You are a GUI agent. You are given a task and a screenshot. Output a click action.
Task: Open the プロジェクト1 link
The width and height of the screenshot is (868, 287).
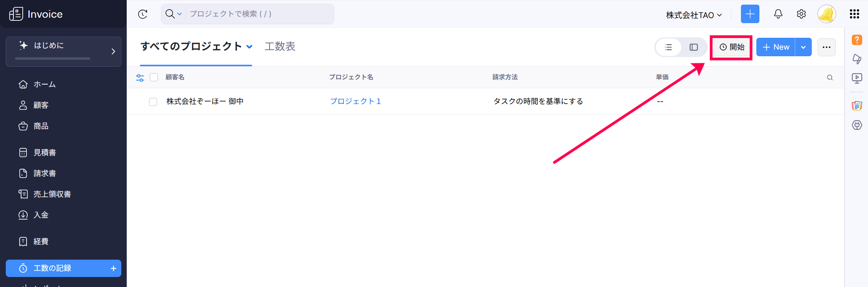pos(355,101)
